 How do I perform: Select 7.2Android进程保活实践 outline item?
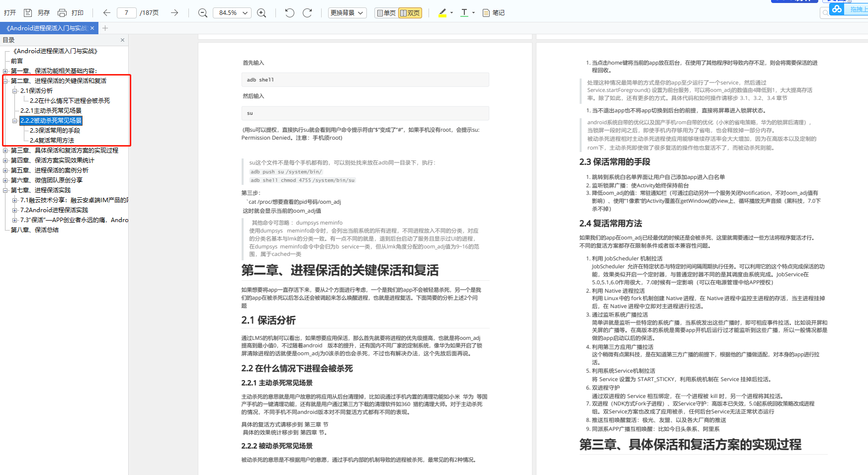(x=54, y=210)
